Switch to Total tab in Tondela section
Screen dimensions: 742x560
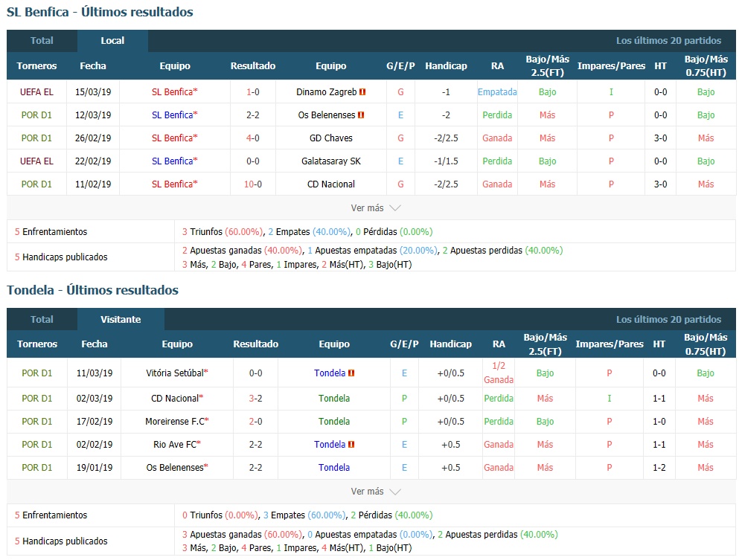coord(42,319)
